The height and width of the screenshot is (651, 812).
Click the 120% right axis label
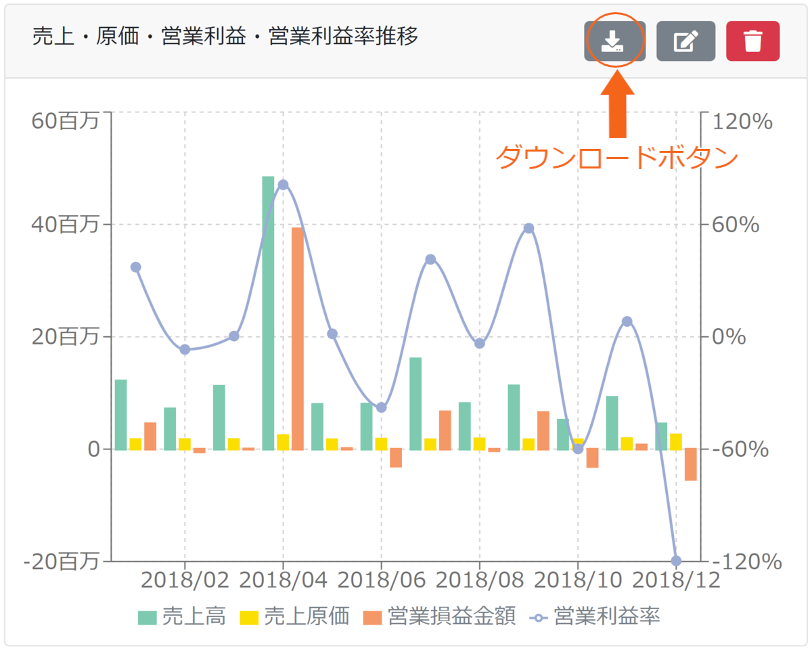coord(742,122)
